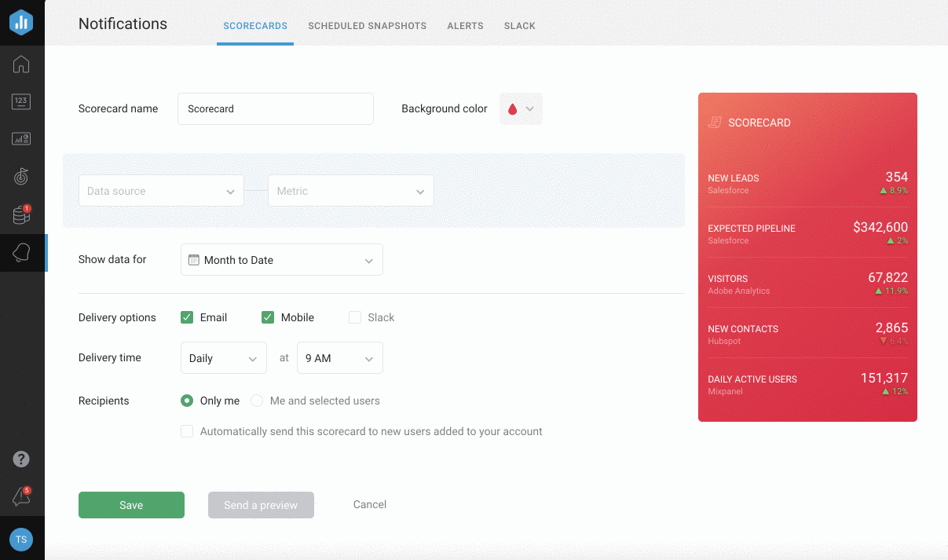The image size is (948, 560).
Task: Click the scorecard icon in preview header
Action: tap(715, 123)
